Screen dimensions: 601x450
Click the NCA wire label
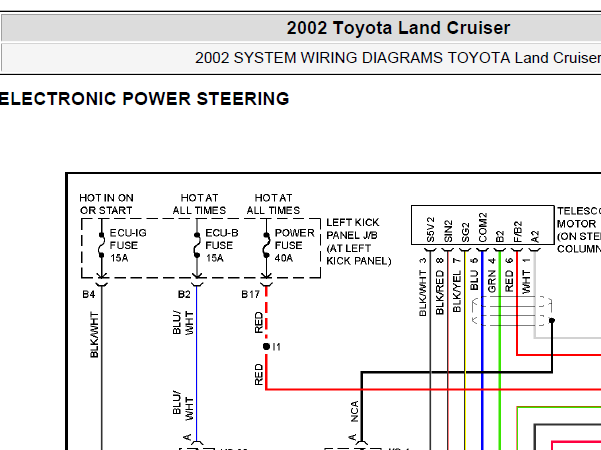(355, 412)
